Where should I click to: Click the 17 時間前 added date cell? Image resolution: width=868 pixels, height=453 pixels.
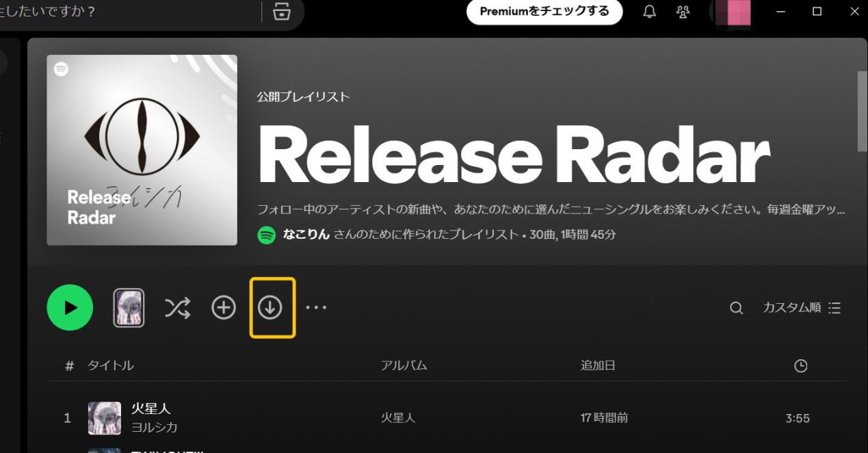pos(604,417)
